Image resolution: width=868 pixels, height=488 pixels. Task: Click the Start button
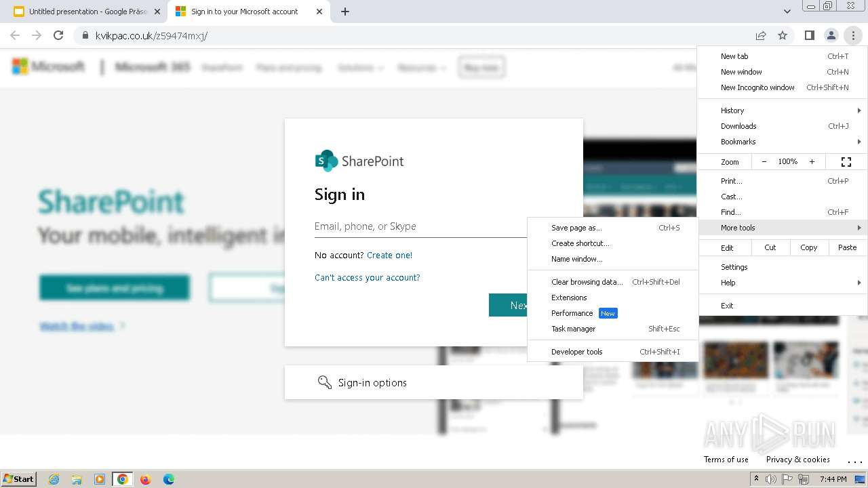(18, 479)
